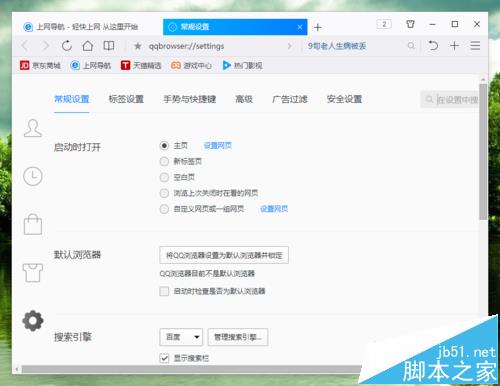Close the 常规设置 tab
The image size is (500, 386).
[x=300, y=27]
